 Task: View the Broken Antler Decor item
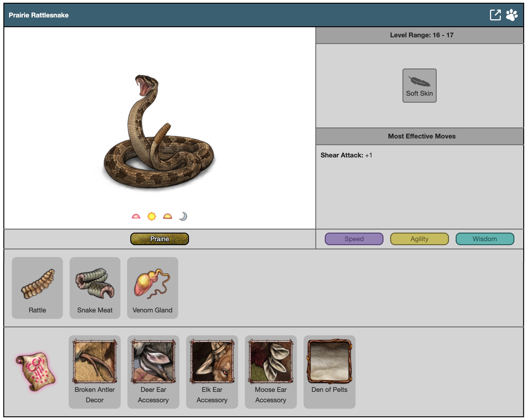point(94,372)
